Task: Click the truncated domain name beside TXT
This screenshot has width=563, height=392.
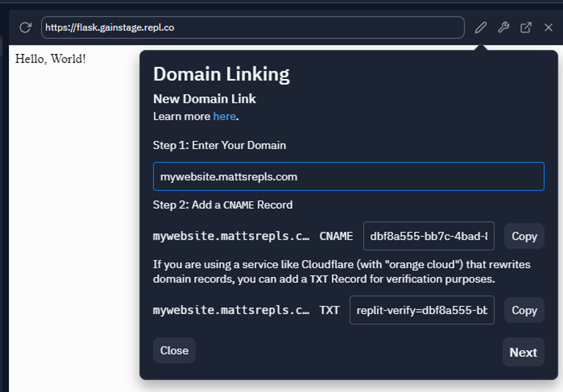Action: click(x=231, y=310)
